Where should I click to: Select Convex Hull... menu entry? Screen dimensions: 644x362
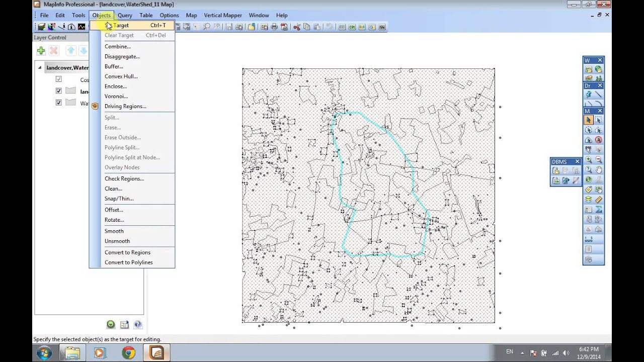point(132,76)
